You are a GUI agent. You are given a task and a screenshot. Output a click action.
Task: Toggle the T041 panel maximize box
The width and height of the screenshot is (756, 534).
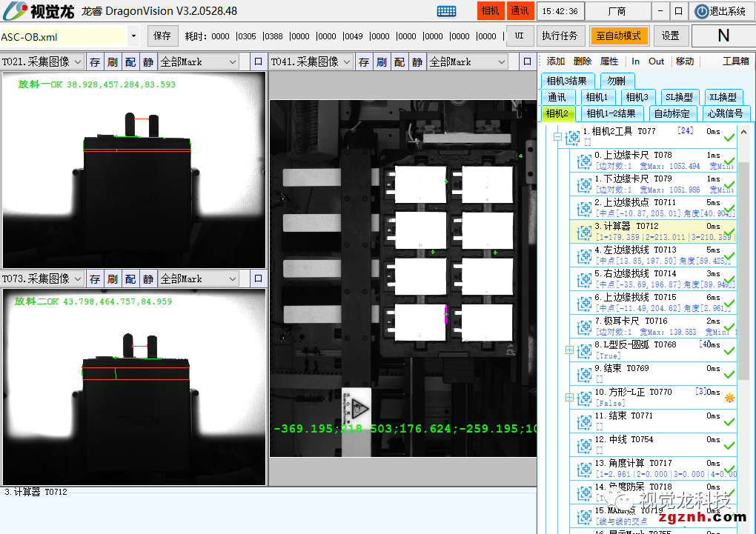pos(527,62)
